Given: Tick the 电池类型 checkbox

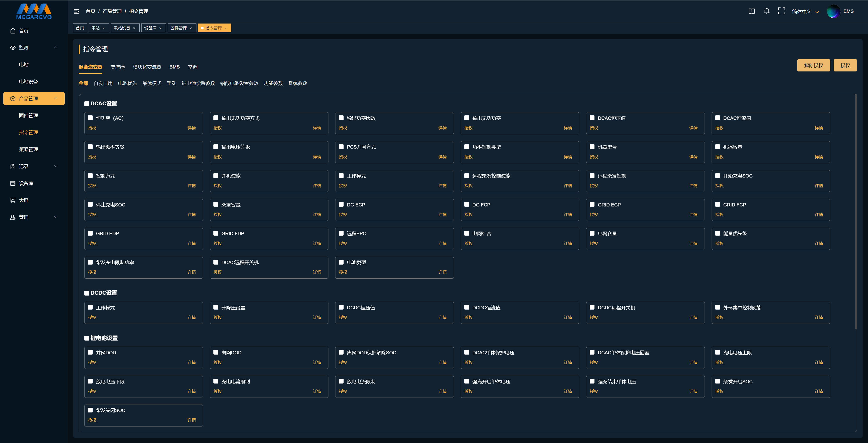Looking at the screenshot, I should pyautogui.click(x=341, y=262).
